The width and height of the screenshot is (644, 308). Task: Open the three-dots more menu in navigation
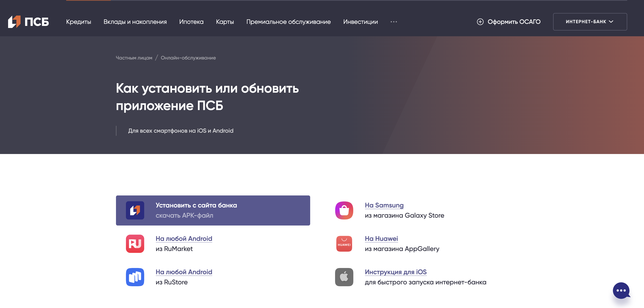(x=394, y=22)
